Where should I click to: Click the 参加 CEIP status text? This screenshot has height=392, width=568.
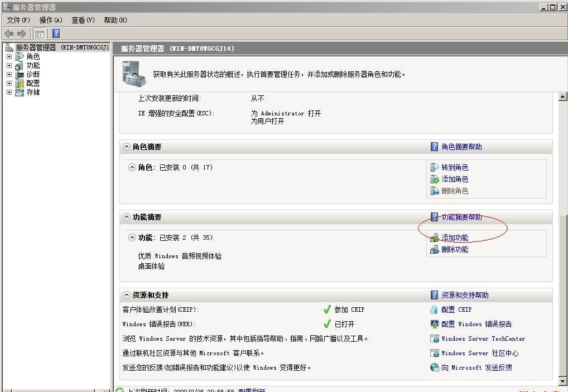pyautogui.click(x=349, y=309)
